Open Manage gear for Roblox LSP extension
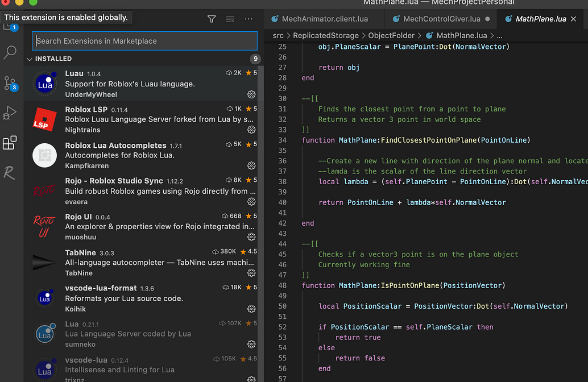Screen dimensions: 588x382 pos(251,130)
